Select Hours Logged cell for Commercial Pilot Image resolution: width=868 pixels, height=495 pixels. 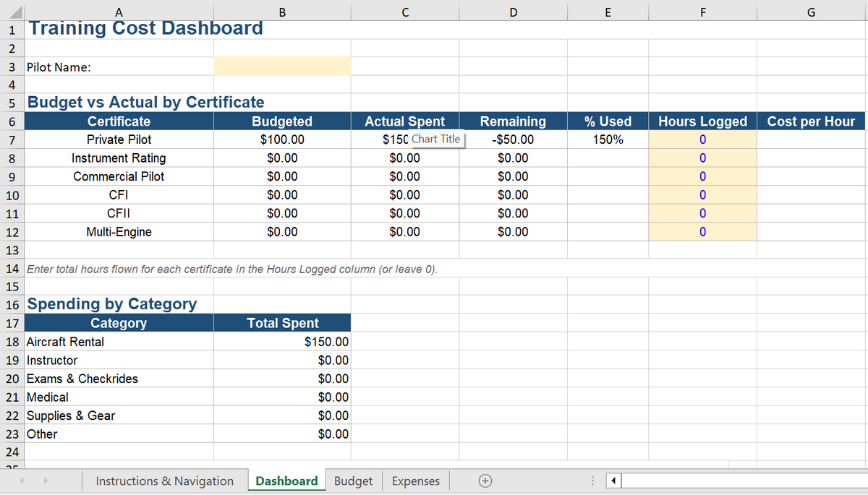coord(702,176)
